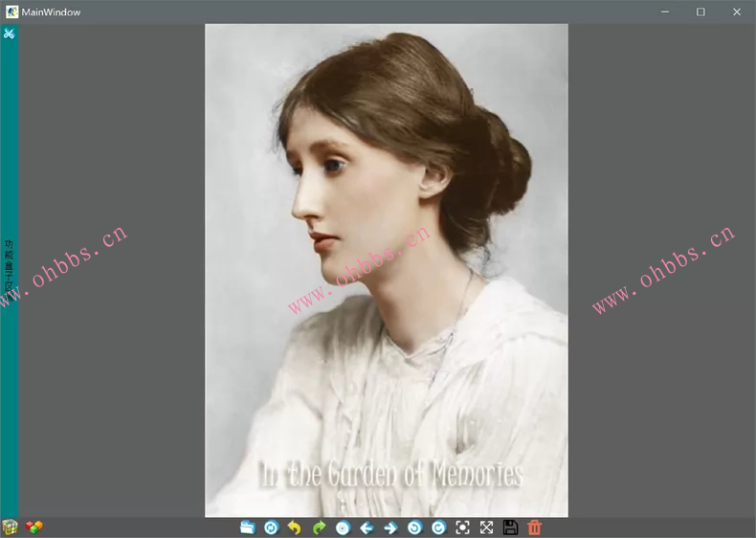Go to the next image
The image size is (756, 538).
click(390, 527)
